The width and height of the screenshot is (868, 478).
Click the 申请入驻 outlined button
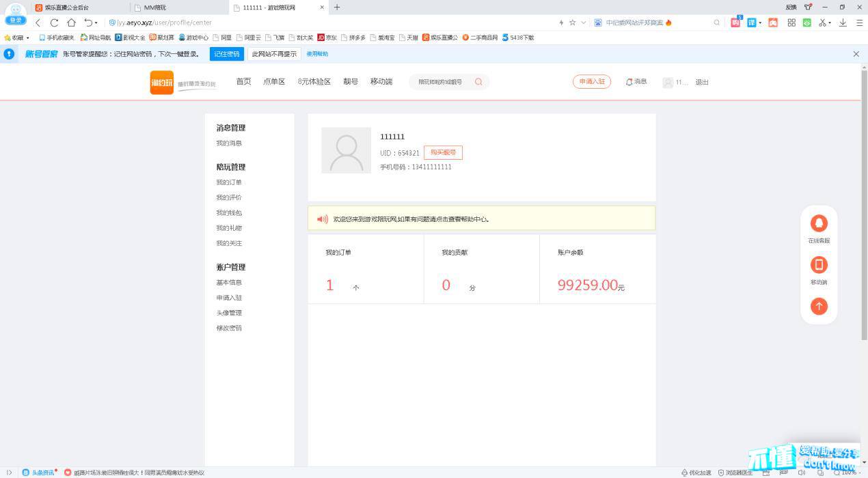[591, 82]
